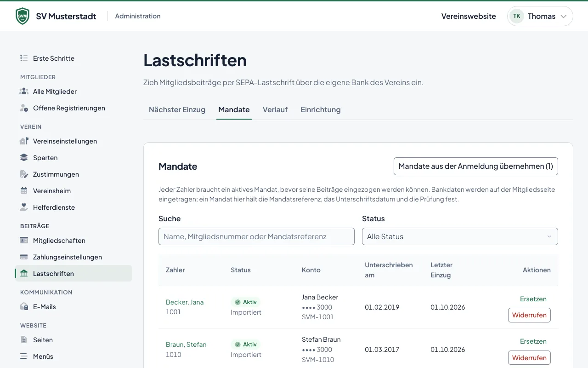Click the Zahlungseinstellungen credit card icon
Screen dimensions: 588x368
[x=24, y=257]
